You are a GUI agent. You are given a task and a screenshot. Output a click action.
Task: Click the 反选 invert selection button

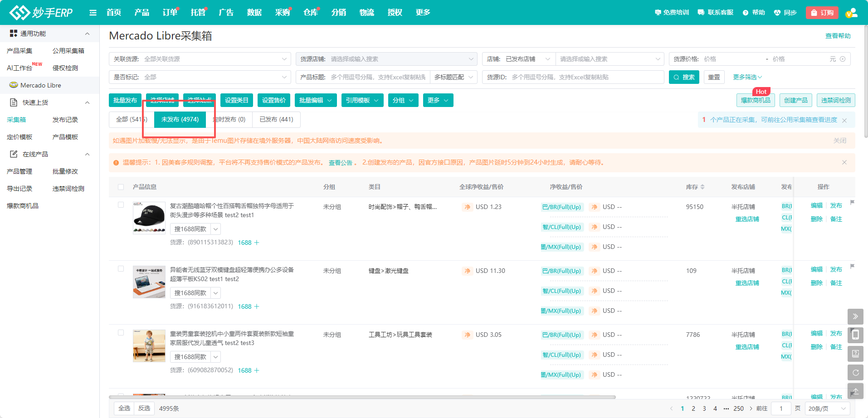tap(144, 408)
